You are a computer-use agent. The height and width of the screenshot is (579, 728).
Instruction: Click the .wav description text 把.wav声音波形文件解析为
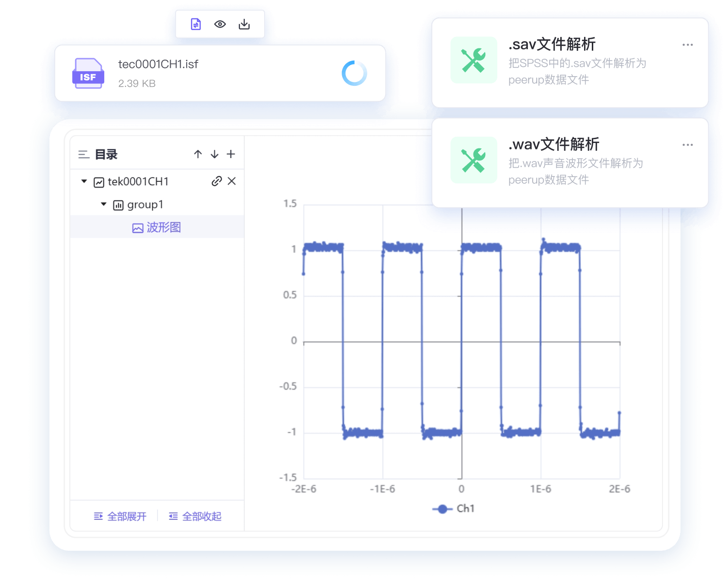pos(576,163)
